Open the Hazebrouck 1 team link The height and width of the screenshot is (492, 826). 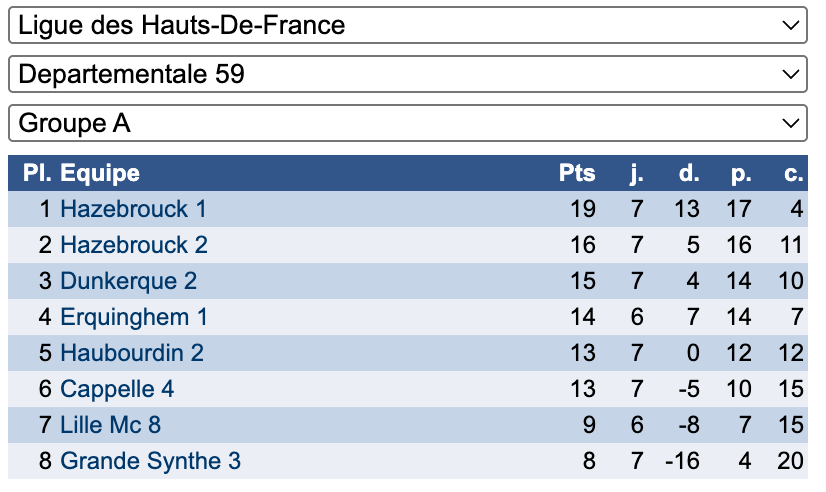pos(133,209)
